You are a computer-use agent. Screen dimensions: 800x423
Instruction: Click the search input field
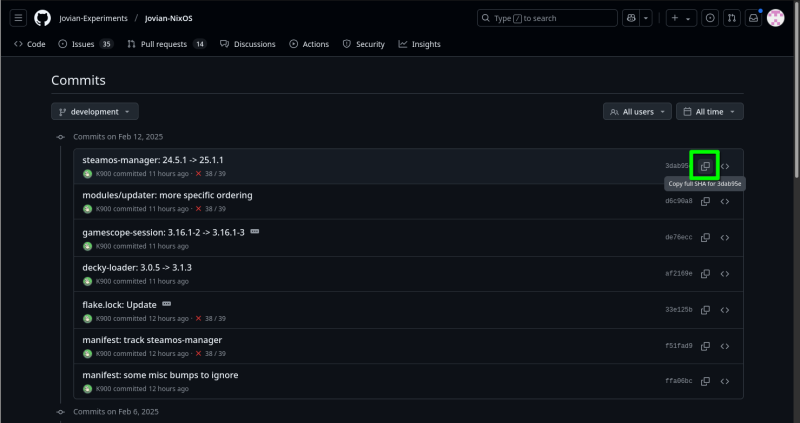coord(547,18)
